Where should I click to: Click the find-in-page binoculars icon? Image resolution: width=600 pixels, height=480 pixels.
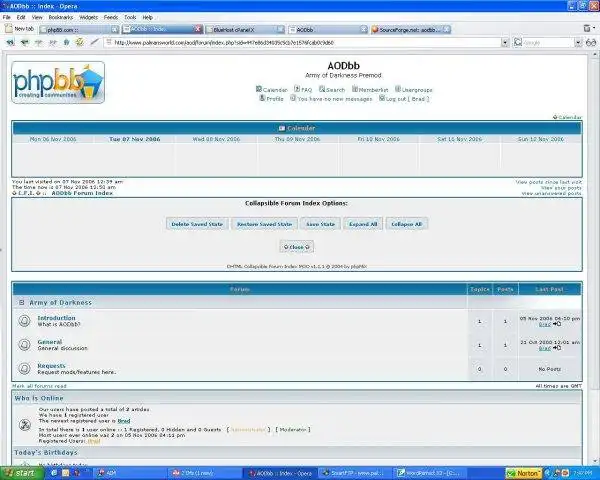[591, 42]
